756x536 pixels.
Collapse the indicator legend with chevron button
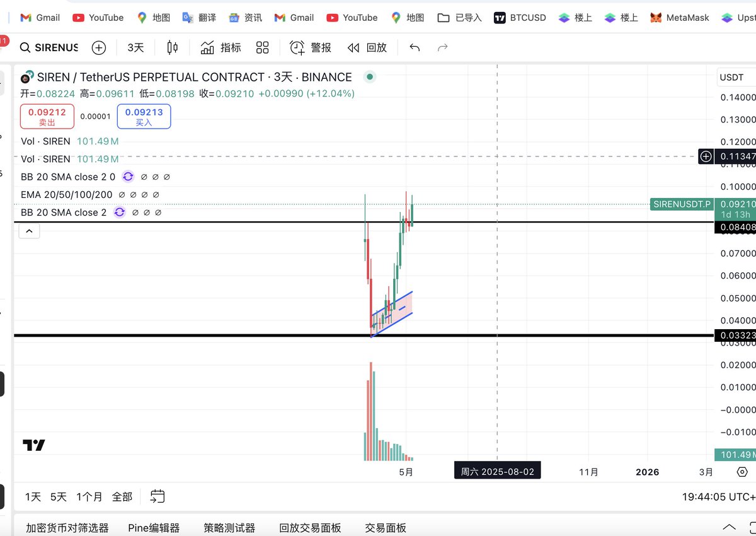pyautogui.click(x=30, y=231)
